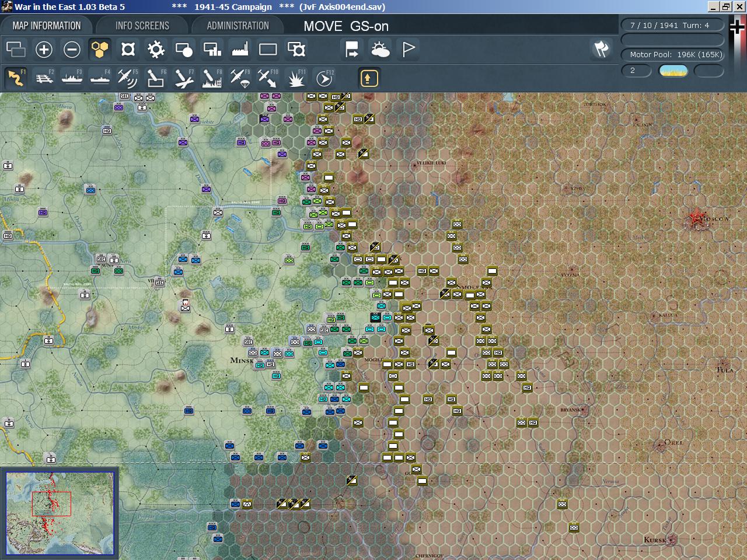Click the Minsk city label on map

pyautogui.click(x=242, y=360)
